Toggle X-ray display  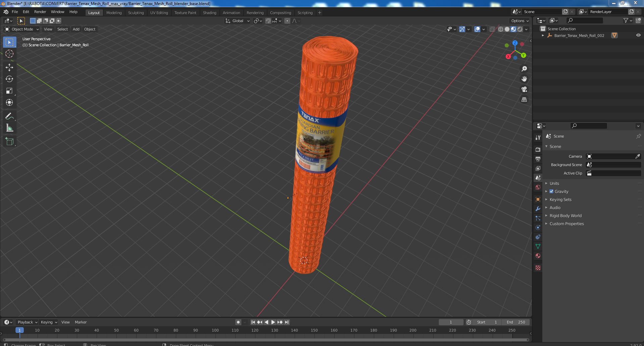pos(492,29)
